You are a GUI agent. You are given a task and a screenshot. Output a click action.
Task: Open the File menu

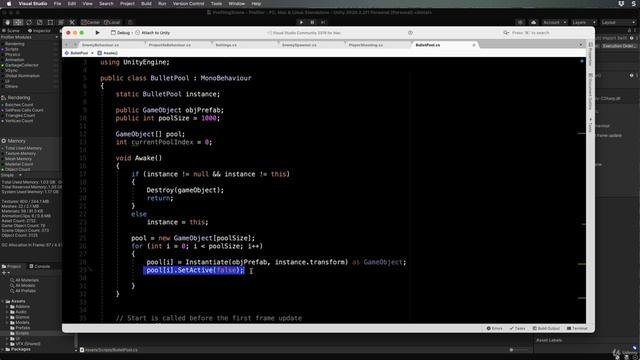tap(58, 4)
